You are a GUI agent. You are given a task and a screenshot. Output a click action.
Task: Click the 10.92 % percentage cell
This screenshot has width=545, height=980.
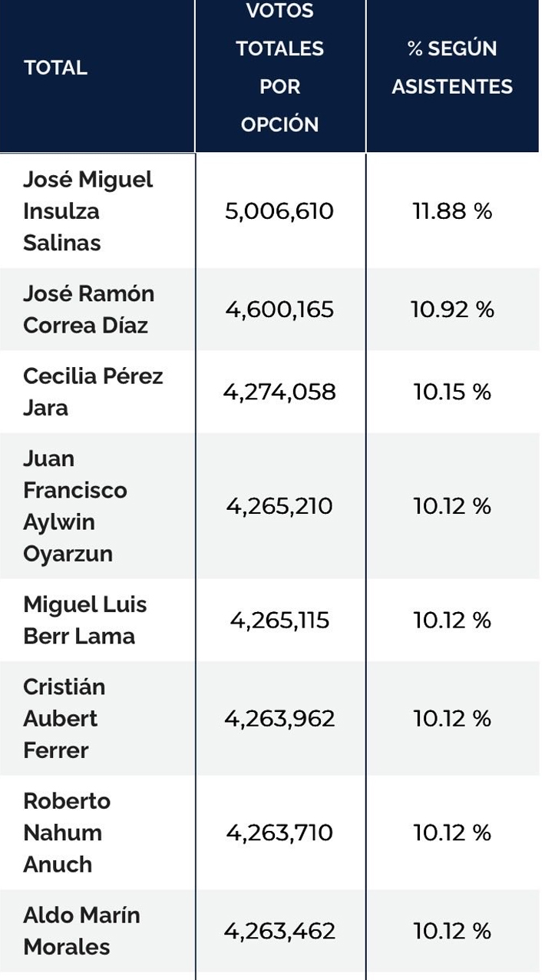point(452,310)
